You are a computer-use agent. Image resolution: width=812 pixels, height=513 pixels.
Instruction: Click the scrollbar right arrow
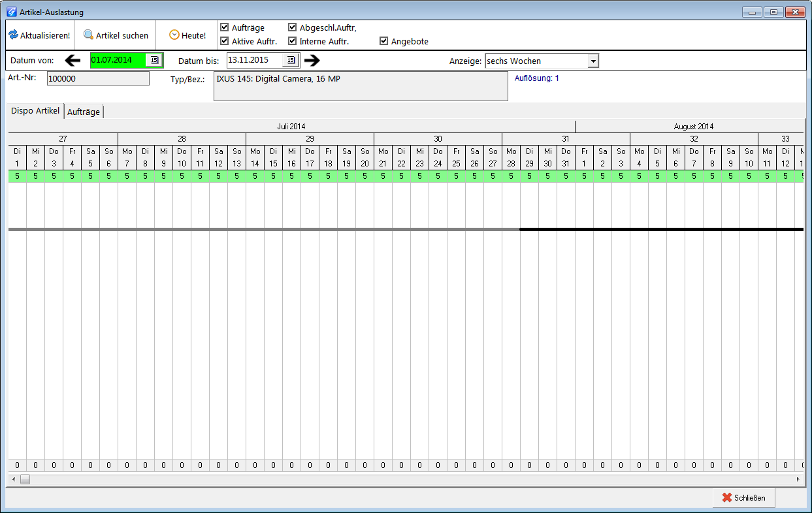798,479
